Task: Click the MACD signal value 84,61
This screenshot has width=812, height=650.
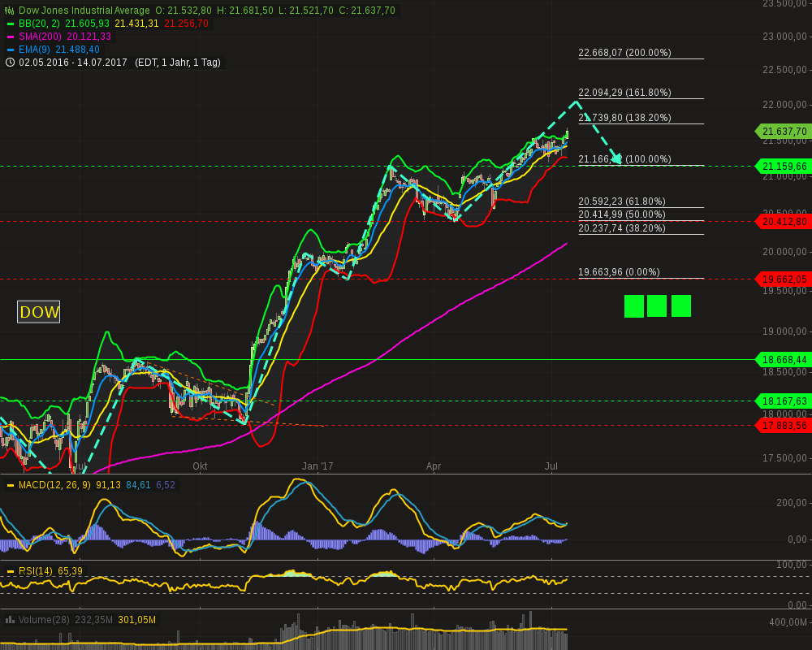Action: tap(138, 485)
